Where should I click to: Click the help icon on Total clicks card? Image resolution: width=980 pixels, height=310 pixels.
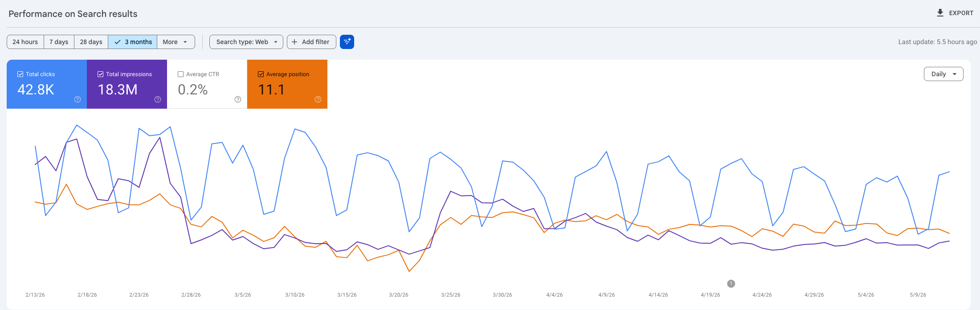pyautogui.click(x=78, y=99)
